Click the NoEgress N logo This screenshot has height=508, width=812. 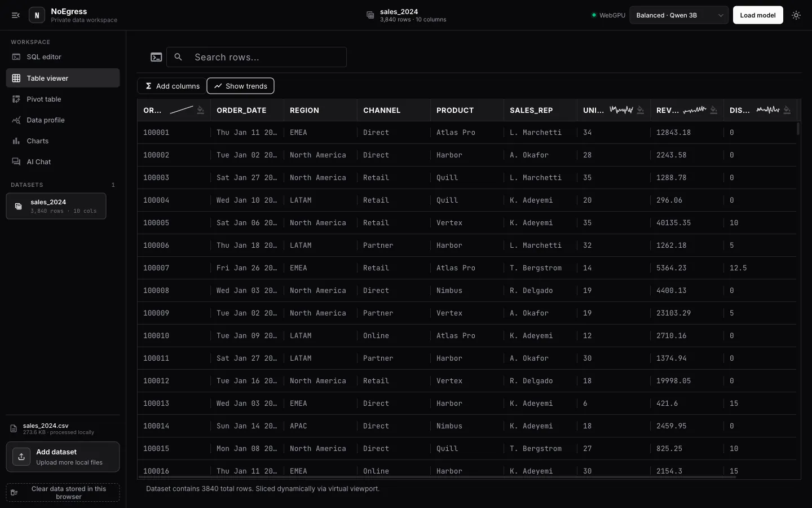(37, 15)
